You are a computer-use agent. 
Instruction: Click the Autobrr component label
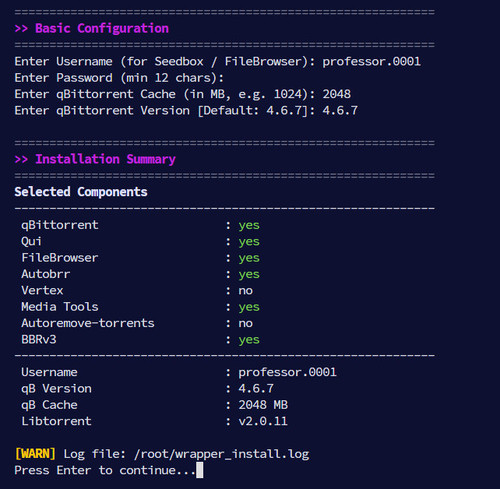tap(46, 274)
